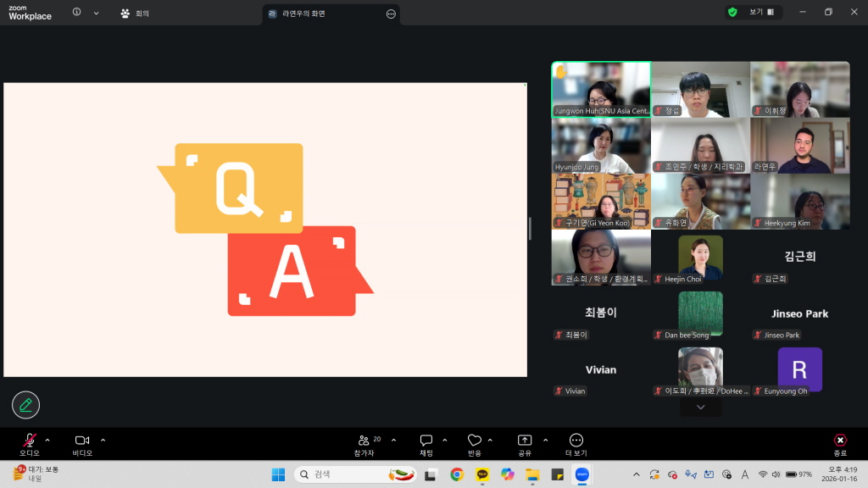Screen dimensions: 868x488
Task: Turn on the camera via the 비디오 icon
Action: tap(81, 440)
